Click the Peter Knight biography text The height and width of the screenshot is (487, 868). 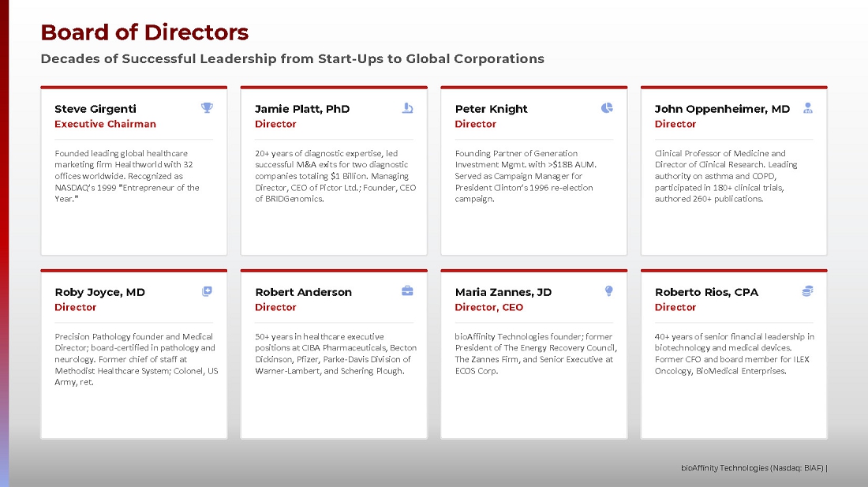tap(526, 176)
